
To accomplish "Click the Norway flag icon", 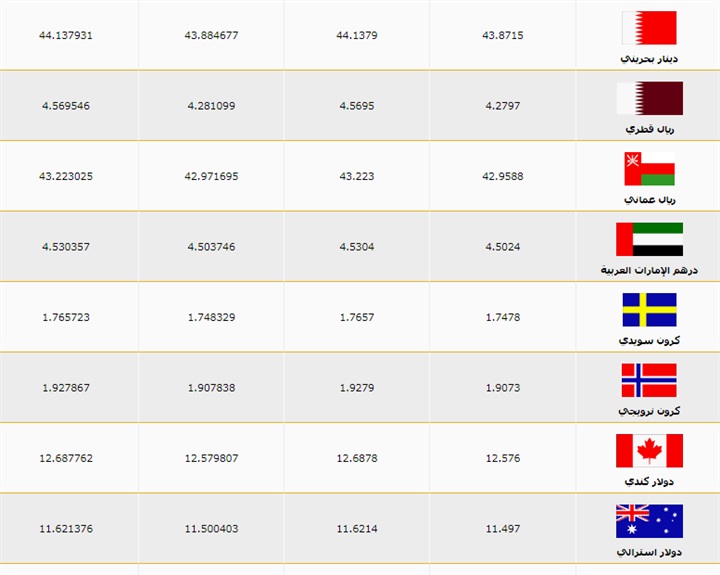I will pos(649,380).
